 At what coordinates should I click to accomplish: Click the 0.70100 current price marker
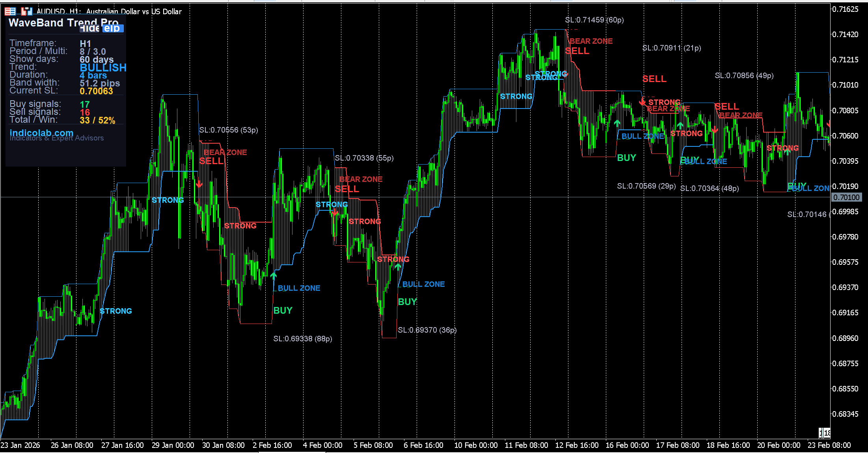pos(846,197)
